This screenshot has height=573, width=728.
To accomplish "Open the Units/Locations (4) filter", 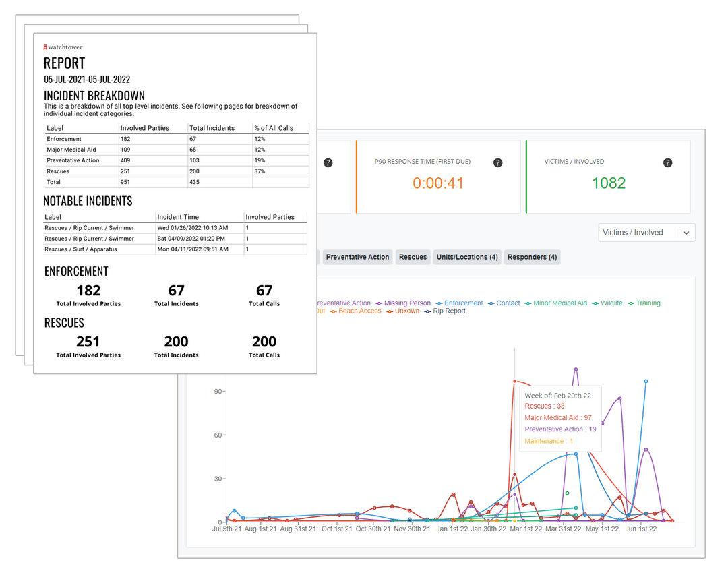I will point(467,258).
